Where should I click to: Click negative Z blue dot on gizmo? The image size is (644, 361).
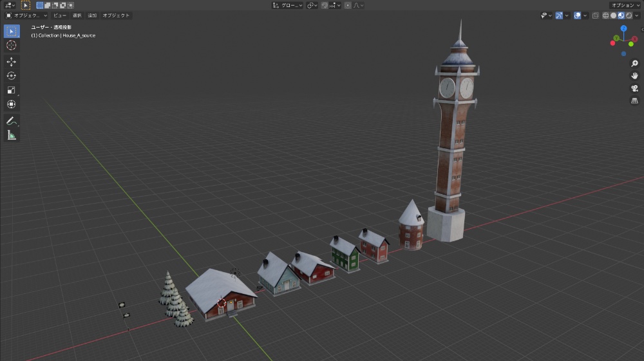pos(623,54)
